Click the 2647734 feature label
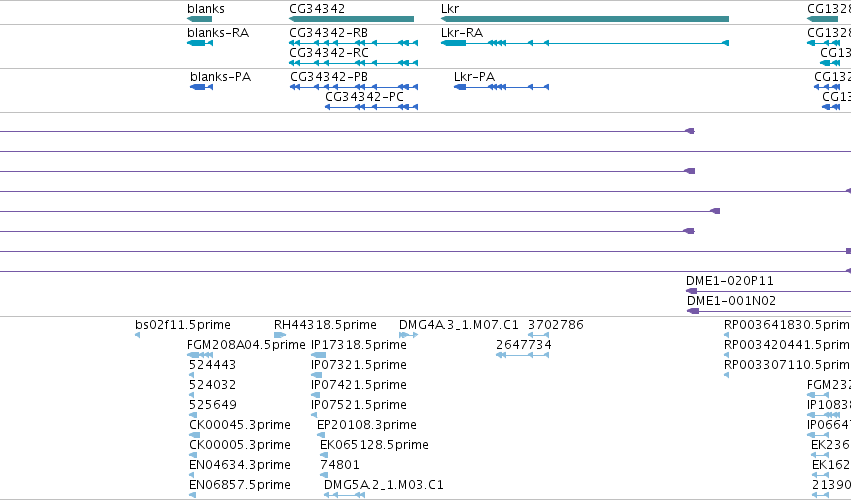 point(524,345)
